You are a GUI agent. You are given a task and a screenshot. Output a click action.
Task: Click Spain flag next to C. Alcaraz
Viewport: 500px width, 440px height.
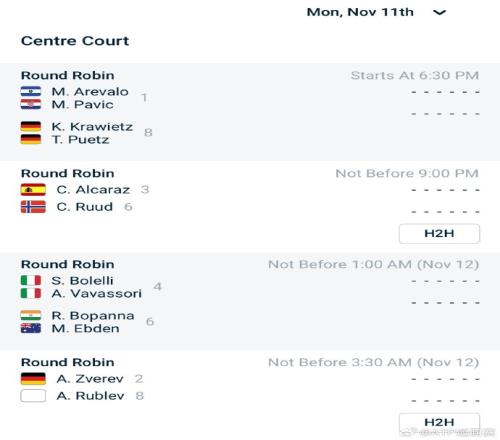click(33, 190)
